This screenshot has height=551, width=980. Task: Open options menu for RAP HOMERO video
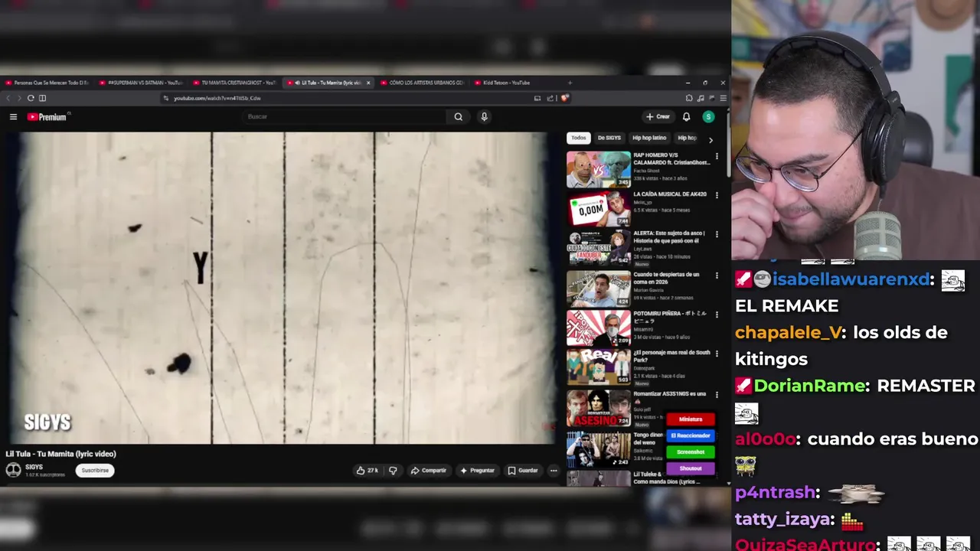click(x=717, y=156)
